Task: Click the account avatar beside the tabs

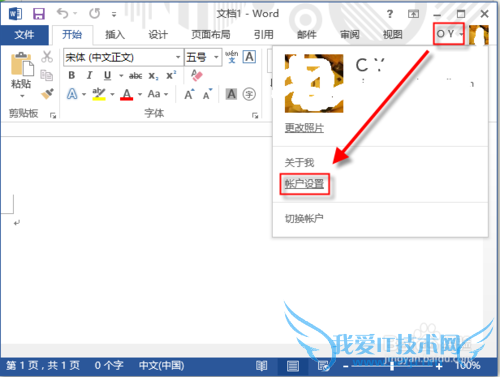Action: click(479, 35)
